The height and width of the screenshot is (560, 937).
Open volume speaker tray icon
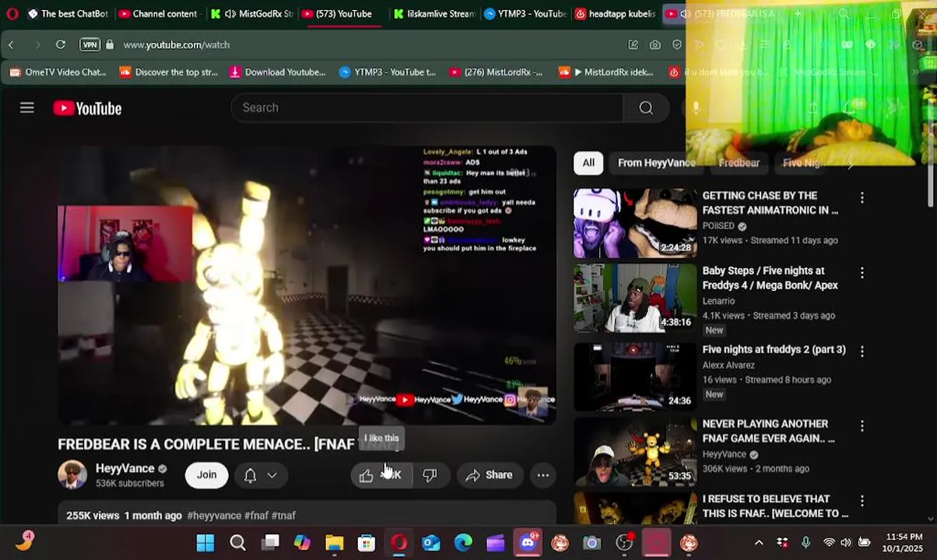[846, 543]
